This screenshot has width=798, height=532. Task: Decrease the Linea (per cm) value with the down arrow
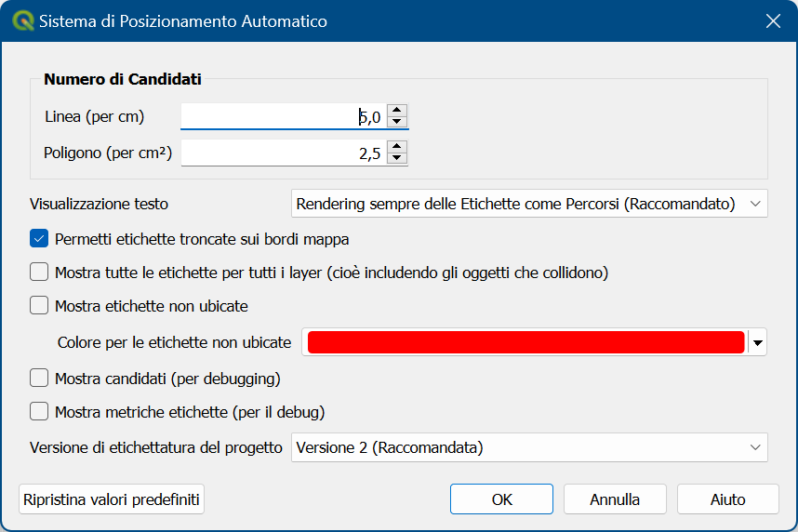[x=396, y=122]
